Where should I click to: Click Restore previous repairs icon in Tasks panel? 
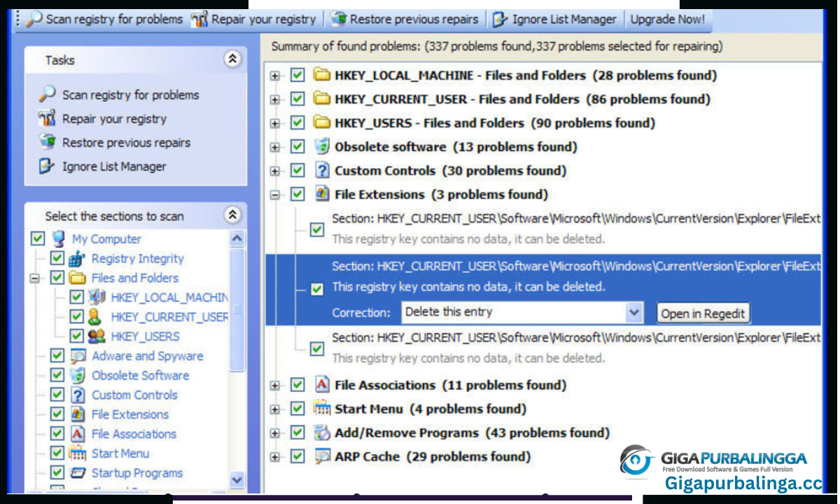tap(47, 142)
